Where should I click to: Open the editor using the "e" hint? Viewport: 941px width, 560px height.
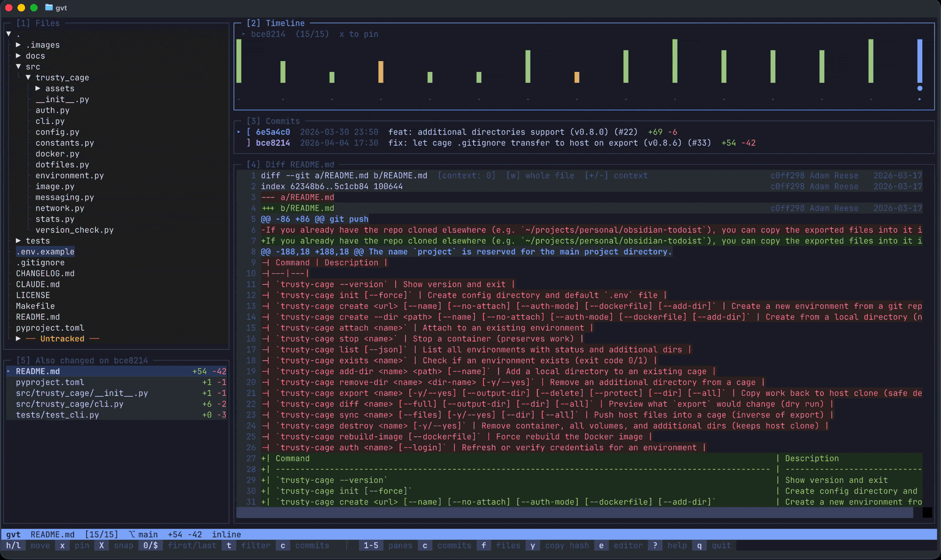(601, 545)
